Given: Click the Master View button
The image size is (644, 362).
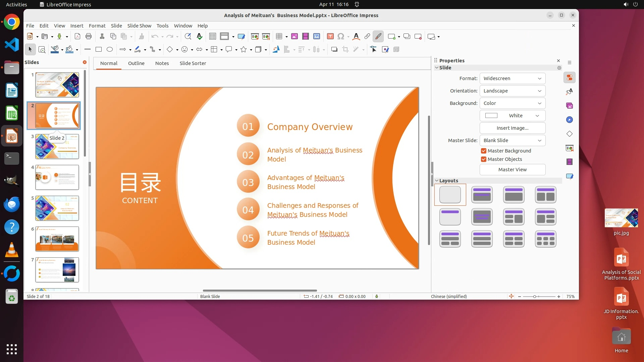Looking at the screenshot, I should [x=512, y=170].
